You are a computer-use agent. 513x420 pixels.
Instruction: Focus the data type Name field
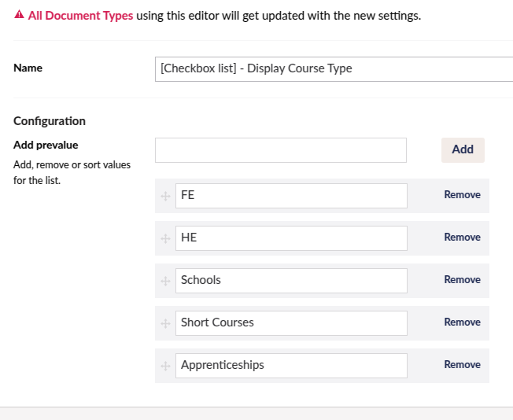point(334,69)
